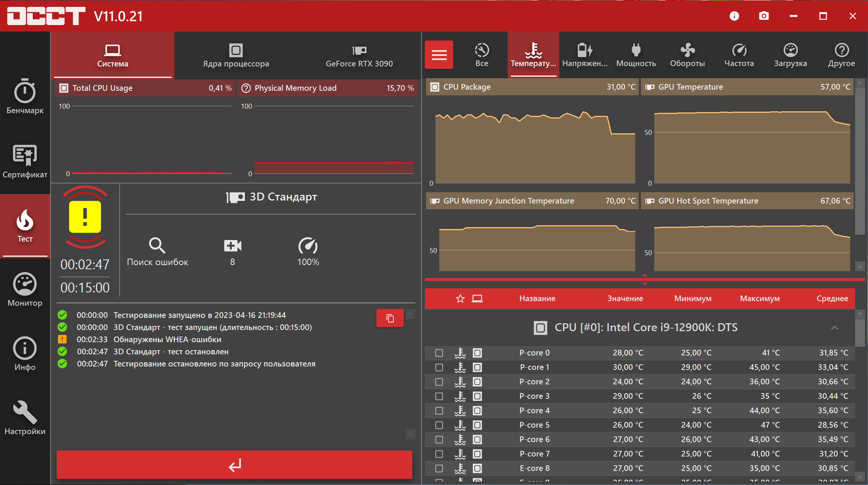Click the down arrow on the graphs scrollbar
The image size is (868, 485).
860,266
